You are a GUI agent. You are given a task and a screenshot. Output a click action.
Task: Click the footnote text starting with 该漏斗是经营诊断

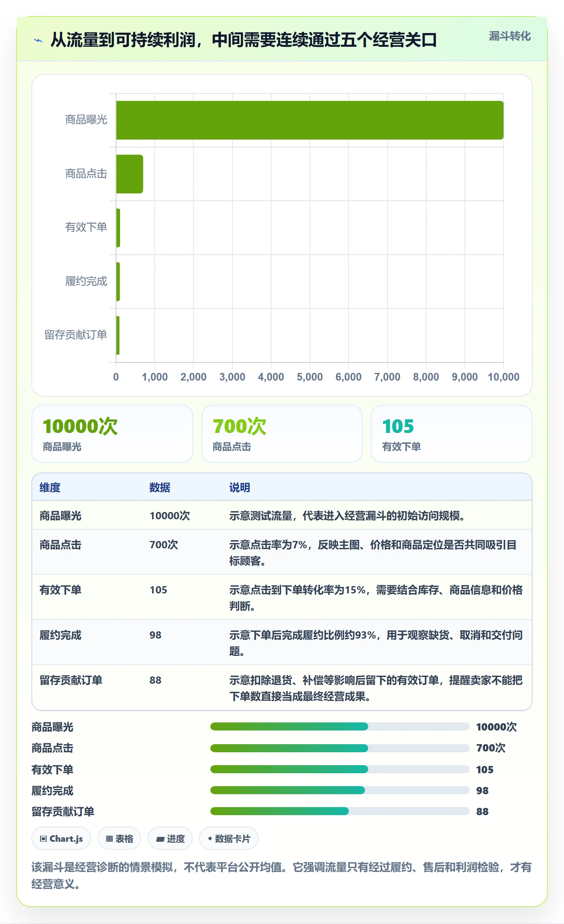[x=282, y=875]
